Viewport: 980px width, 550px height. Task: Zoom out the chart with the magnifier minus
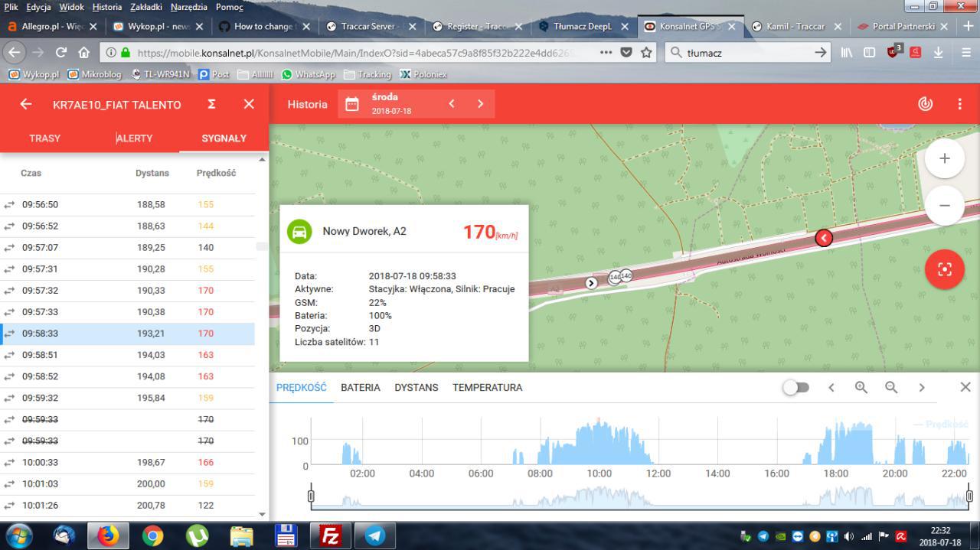[891, 388]
